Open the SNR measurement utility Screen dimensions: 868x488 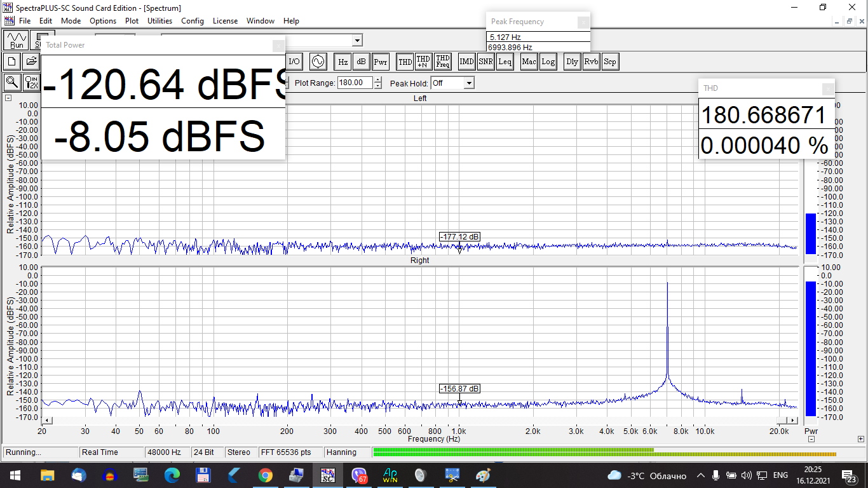pos(485,62)
